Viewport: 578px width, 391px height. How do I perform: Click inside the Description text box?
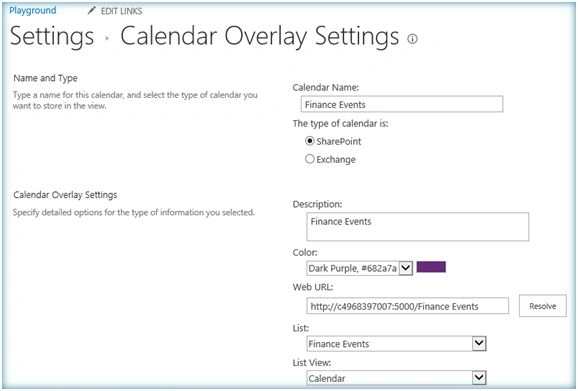click(x=418, y=227)
